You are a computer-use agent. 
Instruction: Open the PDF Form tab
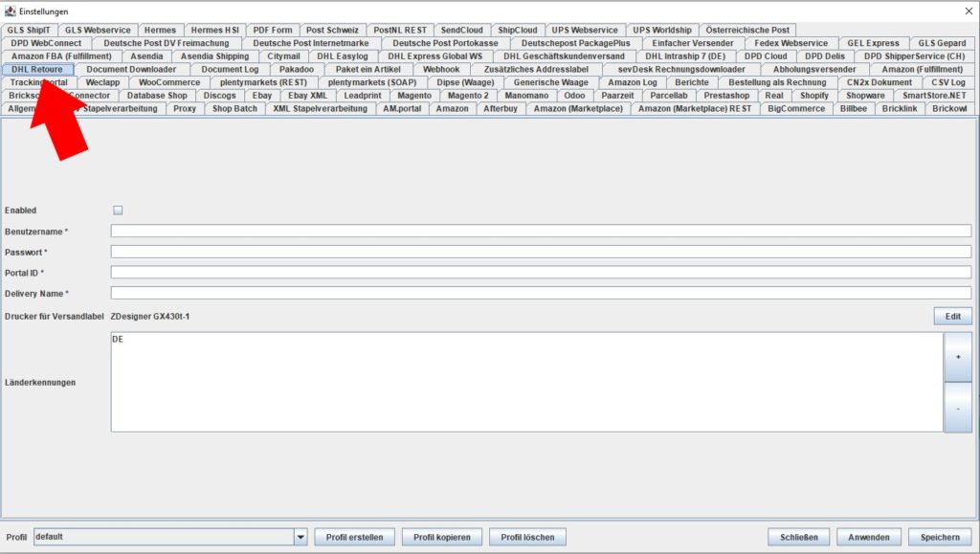273,30
